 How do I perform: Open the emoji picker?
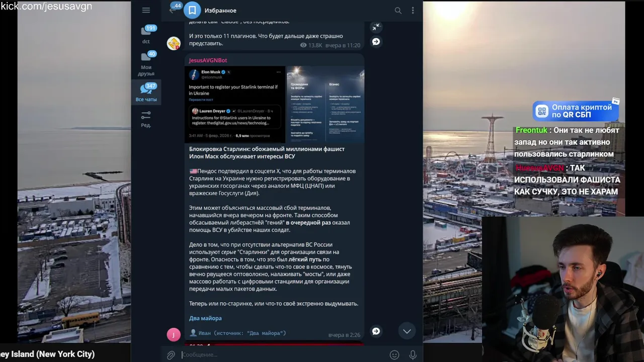pyautogui.click(x=394, y=355)
